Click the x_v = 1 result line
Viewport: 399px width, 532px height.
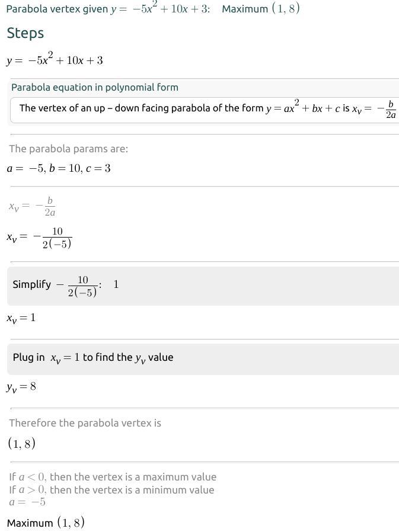[21, 318]
